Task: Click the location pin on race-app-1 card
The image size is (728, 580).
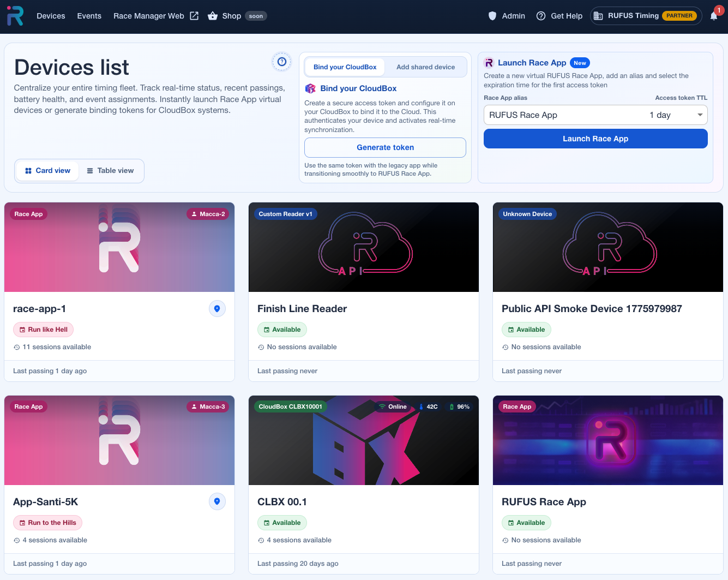Action: pos(217,309)
